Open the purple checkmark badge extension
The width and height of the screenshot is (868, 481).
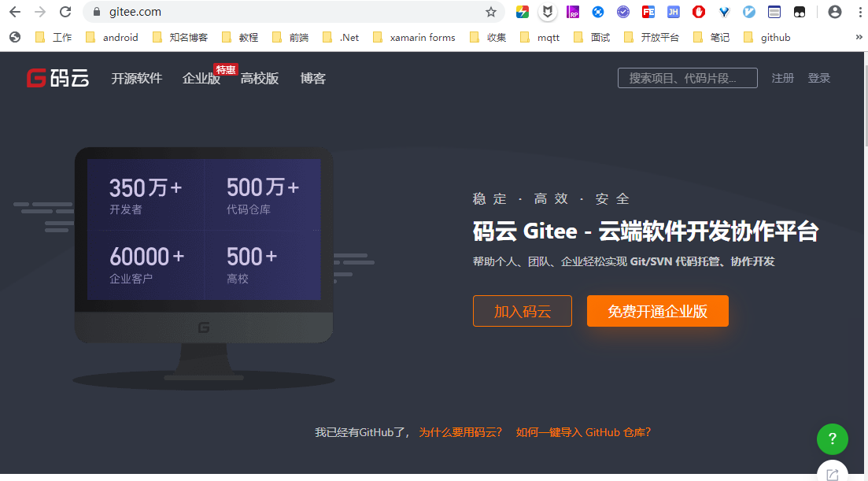click(x=623, y=12)
